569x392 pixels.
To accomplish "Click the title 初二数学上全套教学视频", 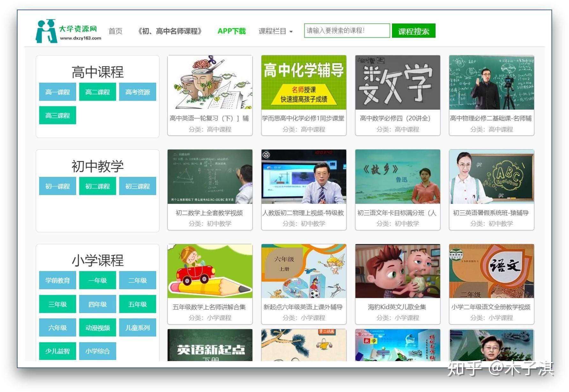I will tap(209, 213).
